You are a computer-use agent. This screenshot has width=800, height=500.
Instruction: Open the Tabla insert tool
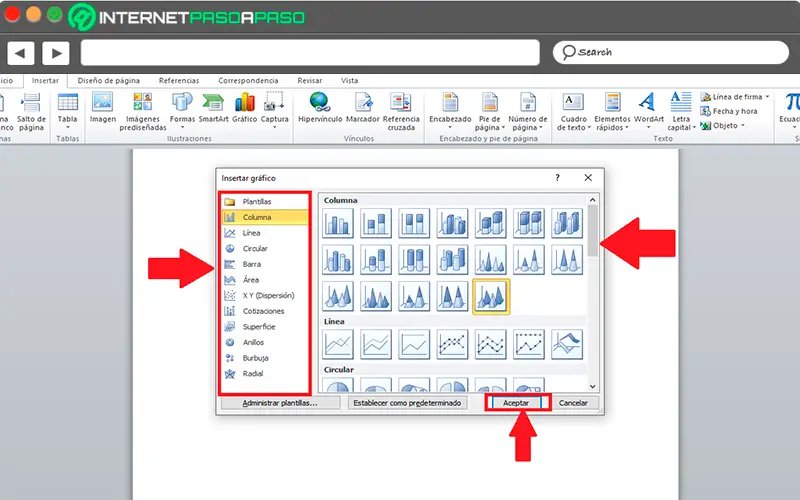pos(67,111)
